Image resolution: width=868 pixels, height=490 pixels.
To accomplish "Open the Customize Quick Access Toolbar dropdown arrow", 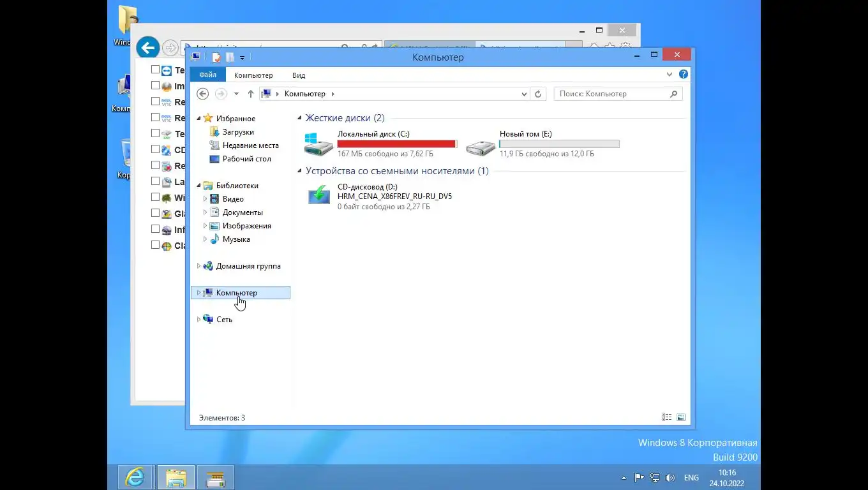I will point(242,58).
